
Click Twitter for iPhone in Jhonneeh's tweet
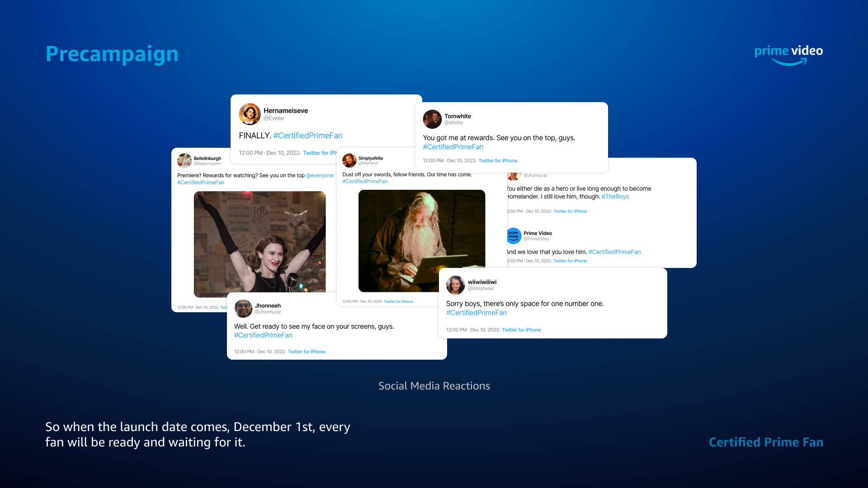tap(307, 352)
